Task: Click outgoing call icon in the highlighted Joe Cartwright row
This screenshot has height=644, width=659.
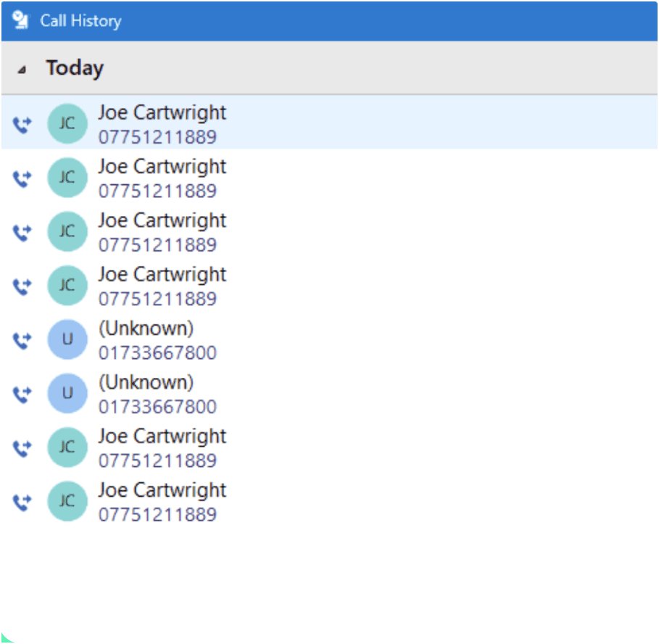Action: tap(22, 125)
